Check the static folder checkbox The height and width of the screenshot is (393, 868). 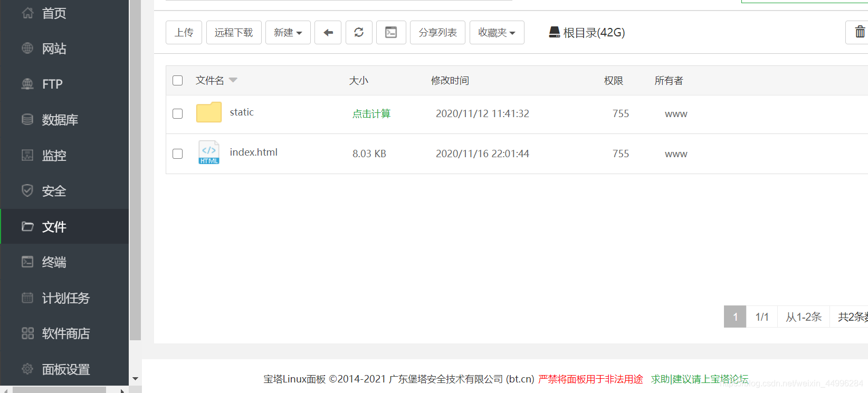point(178,113)
